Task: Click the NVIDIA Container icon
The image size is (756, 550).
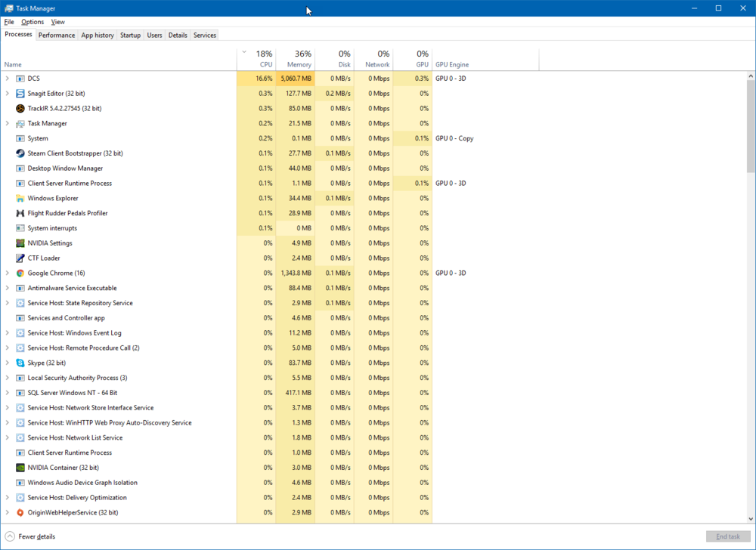Action: coord(20,467)
